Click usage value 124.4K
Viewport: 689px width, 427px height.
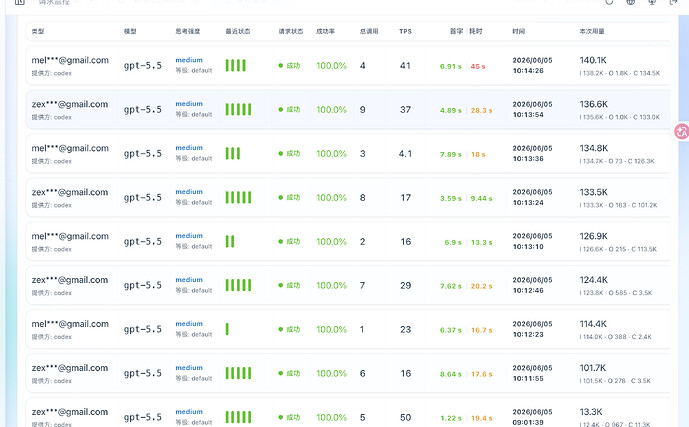[594, 280]
